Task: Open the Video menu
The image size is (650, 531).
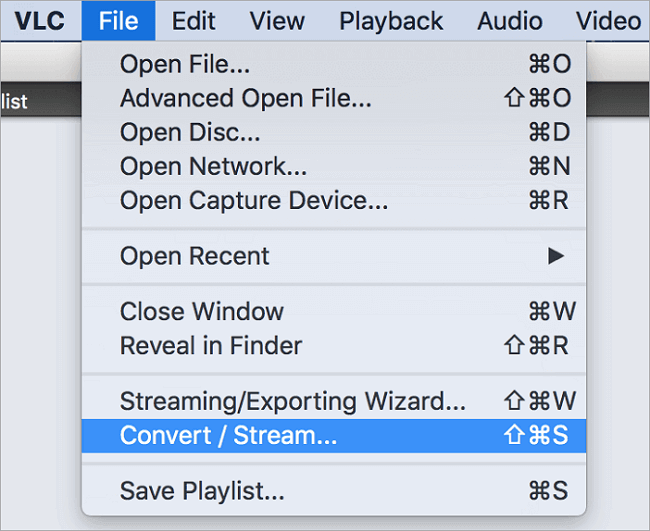Action: [608, 20]
